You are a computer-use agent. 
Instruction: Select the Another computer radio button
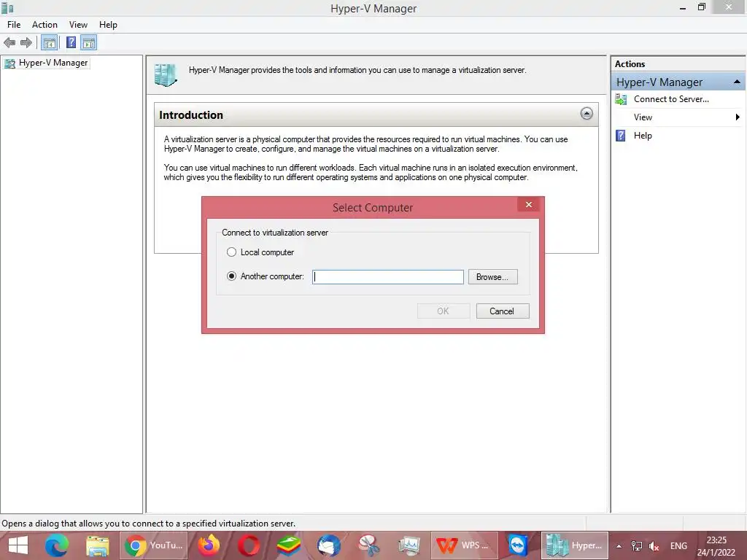pos(231,276)
